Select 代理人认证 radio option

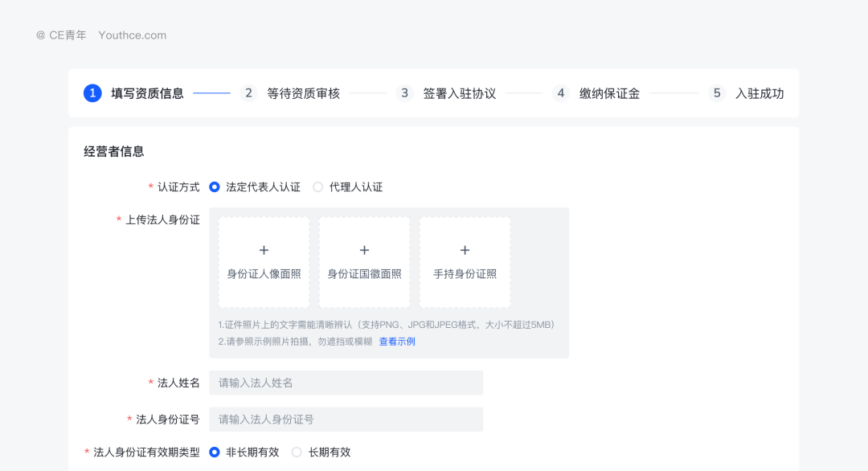(318, 187)
